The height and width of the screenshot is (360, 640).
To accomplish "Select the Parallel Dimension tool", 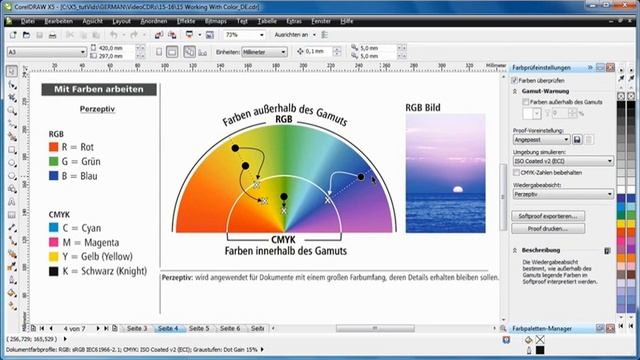I will pyautogui.click(x=12, y=228).
